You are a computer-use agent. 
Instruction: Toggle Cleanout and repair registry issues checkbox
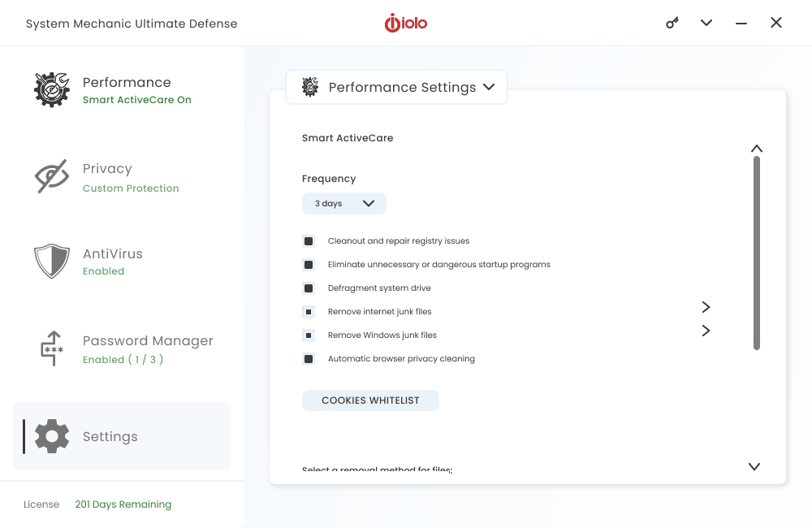click(x=309, y=241)
